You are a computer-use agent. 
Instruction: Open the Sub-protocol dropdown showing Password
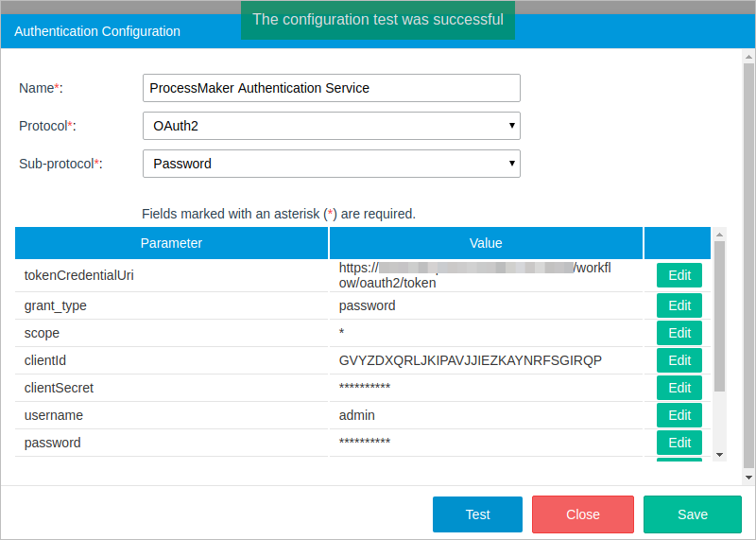click(x=331, y=164)
